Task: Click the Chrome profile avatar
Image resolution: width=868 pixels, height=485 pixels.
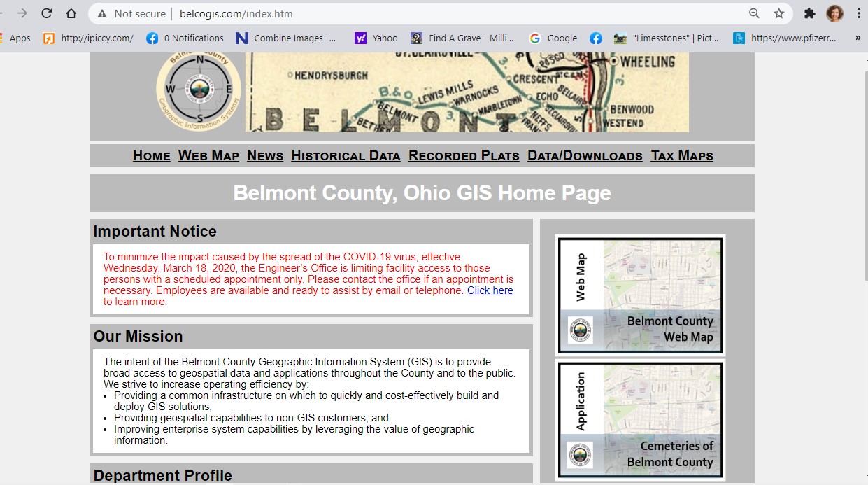Action: (834, 13)
